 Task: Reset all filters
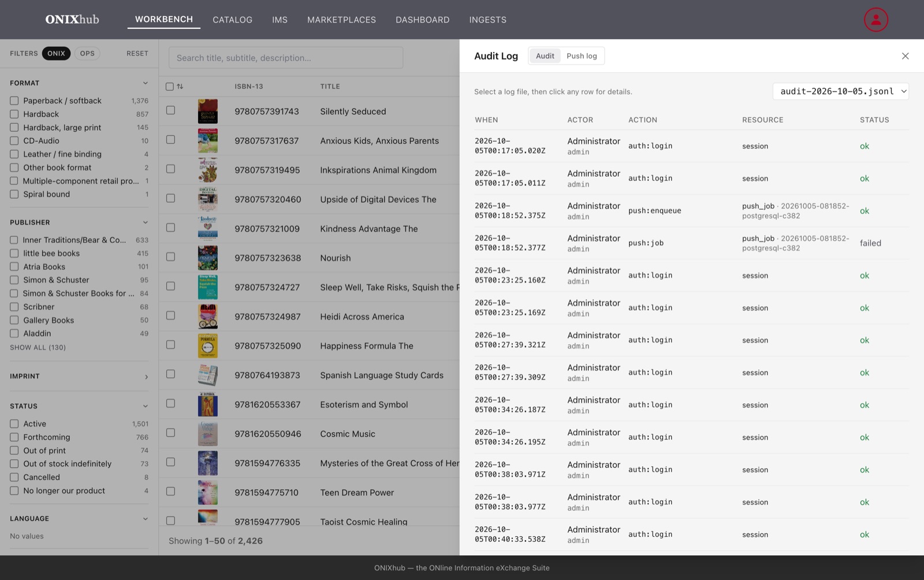click(x=137, y=53)
